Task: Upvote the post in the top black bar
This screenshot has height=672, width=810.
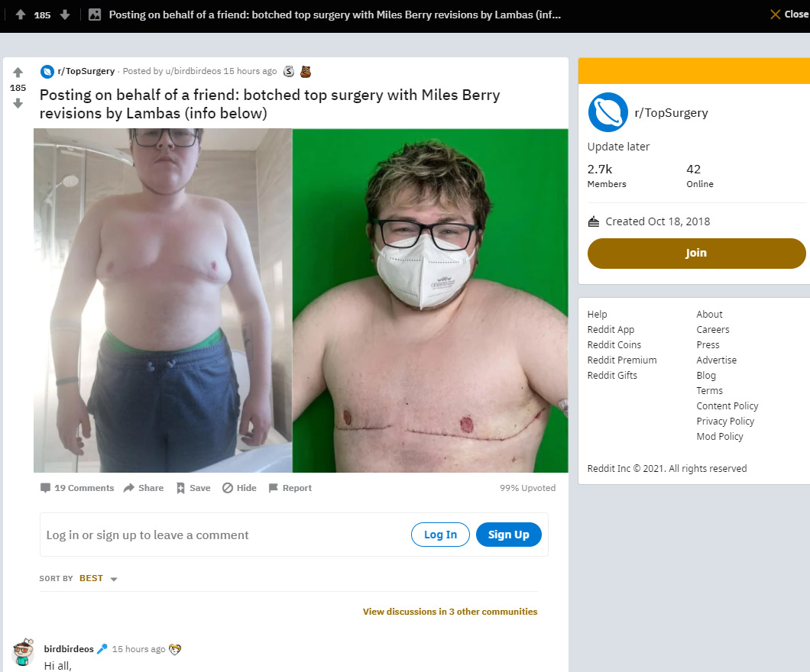Action: tap(21, 15)
